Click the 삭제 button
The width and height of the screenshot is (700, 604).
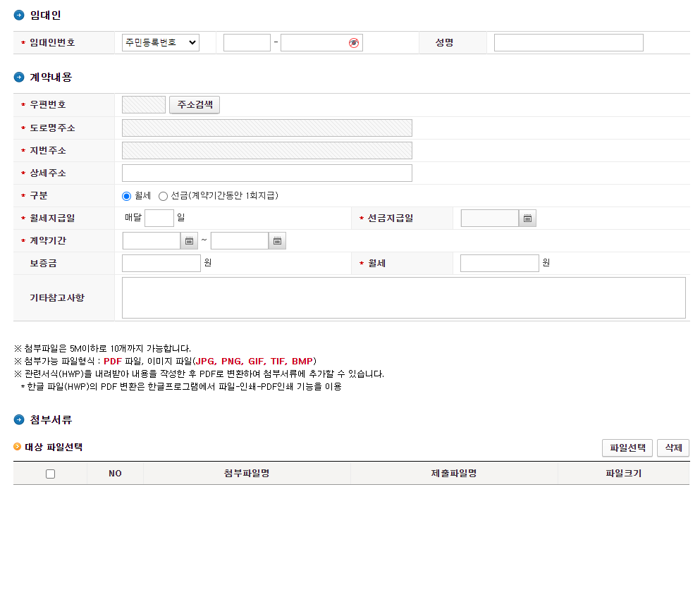(x=673, y=448)
